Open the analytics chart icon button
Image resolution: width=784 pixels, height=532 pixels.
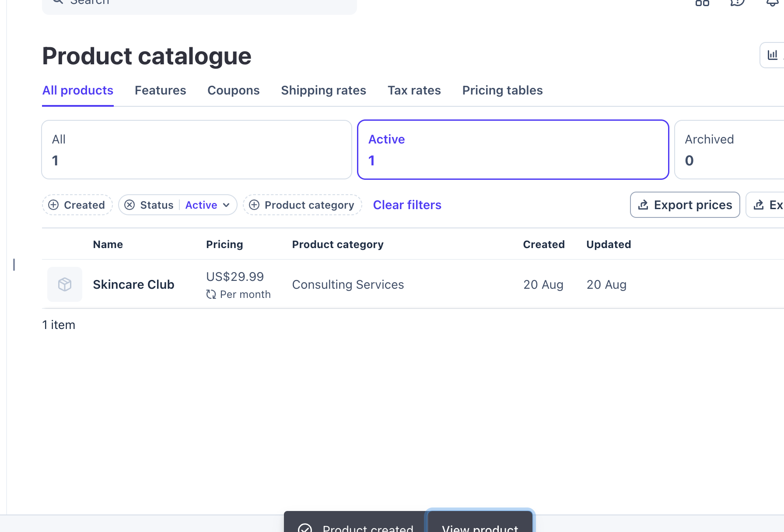pos(773,55)
